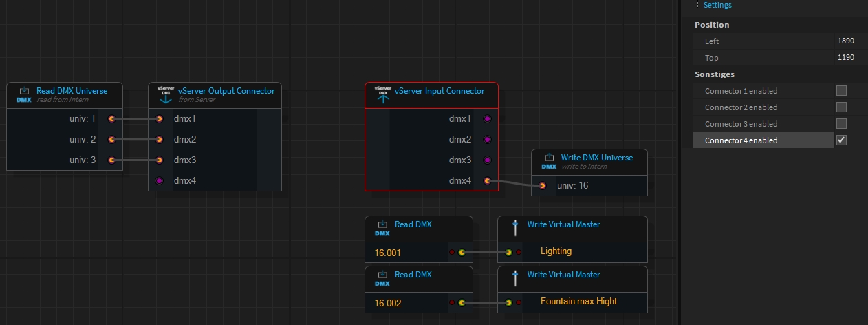Click the Write DMX Universe node icon

(549, 161)
